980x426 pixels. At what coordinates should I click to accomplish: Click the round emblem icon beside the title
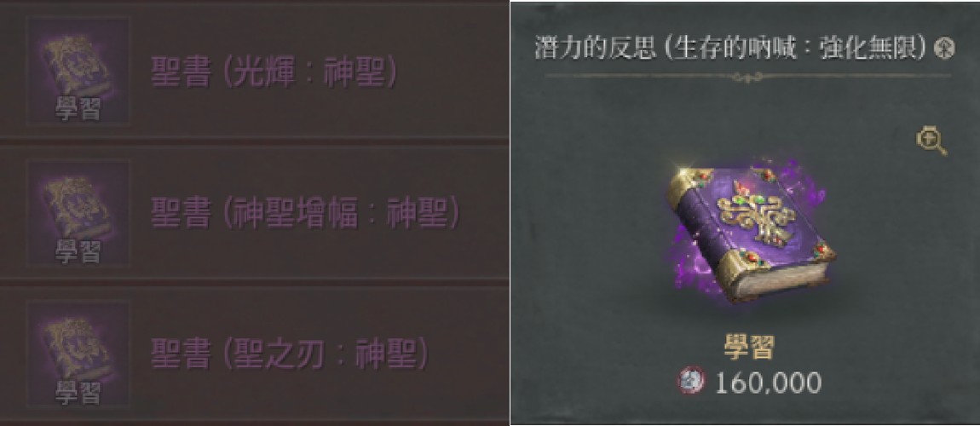(x=943, y=49)
